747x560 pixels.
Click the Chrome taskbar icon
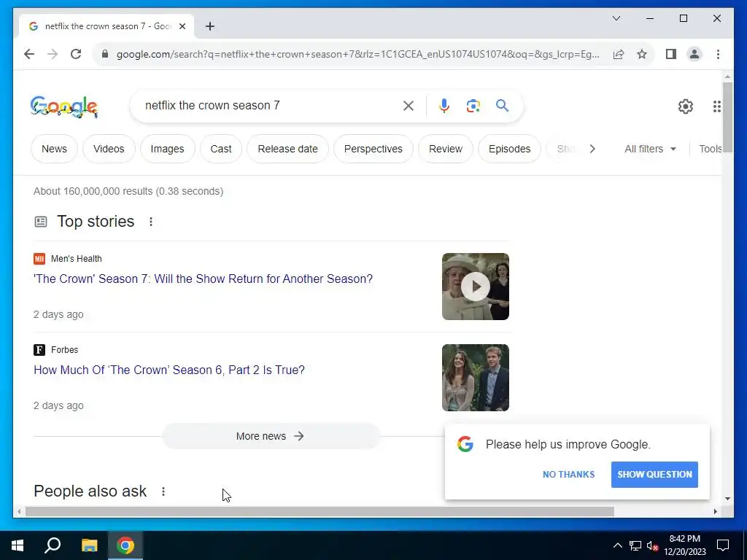click(125, 545)
